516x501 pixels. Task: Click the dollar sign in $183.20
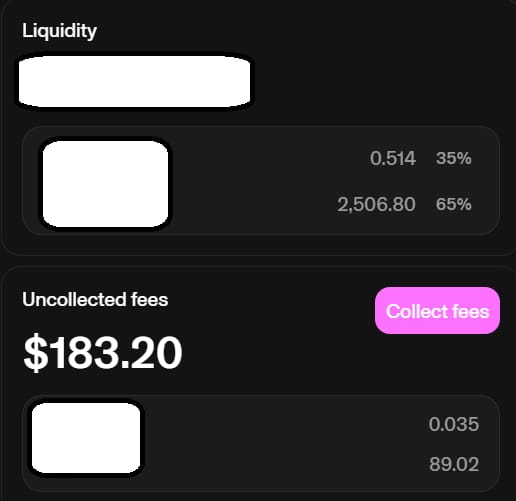coord(35,352)
